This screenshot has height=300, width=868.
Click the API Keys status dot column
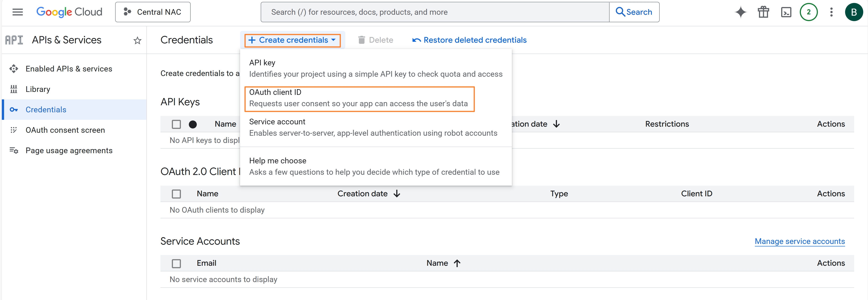(193, 125)
